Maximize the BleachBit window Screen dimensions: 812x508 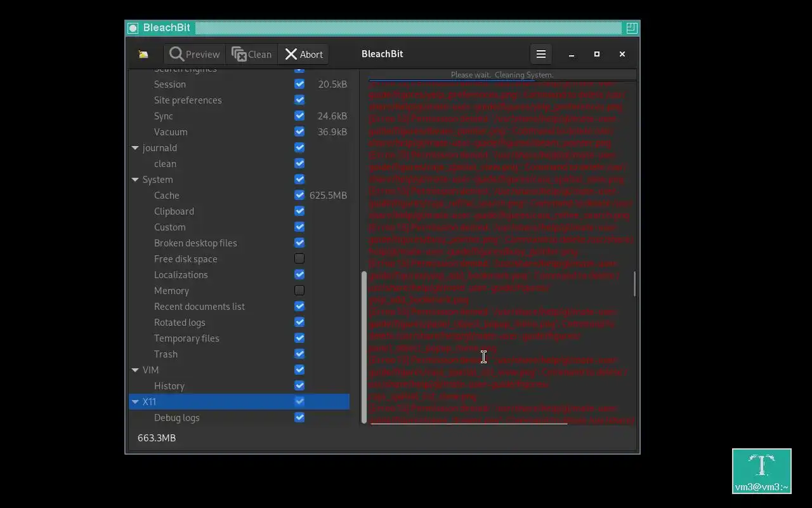coord(597,55)
